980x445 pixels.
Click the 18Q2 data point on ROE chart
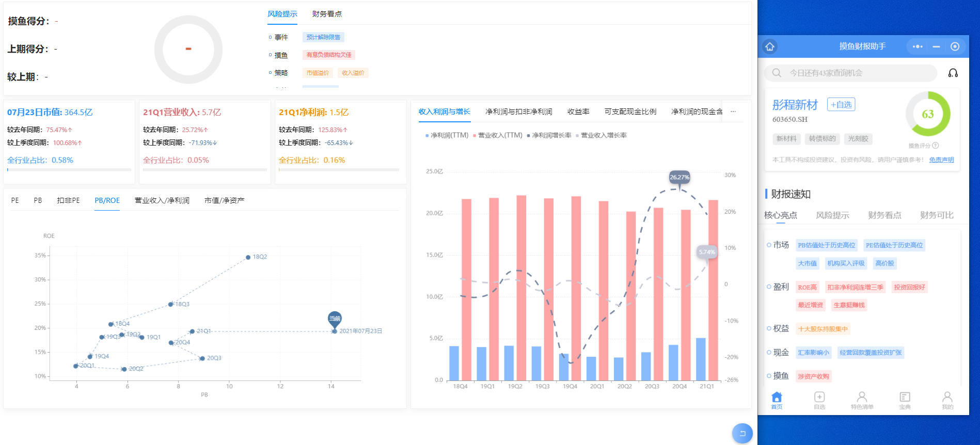pyautogui.click(x=248, y=257)
